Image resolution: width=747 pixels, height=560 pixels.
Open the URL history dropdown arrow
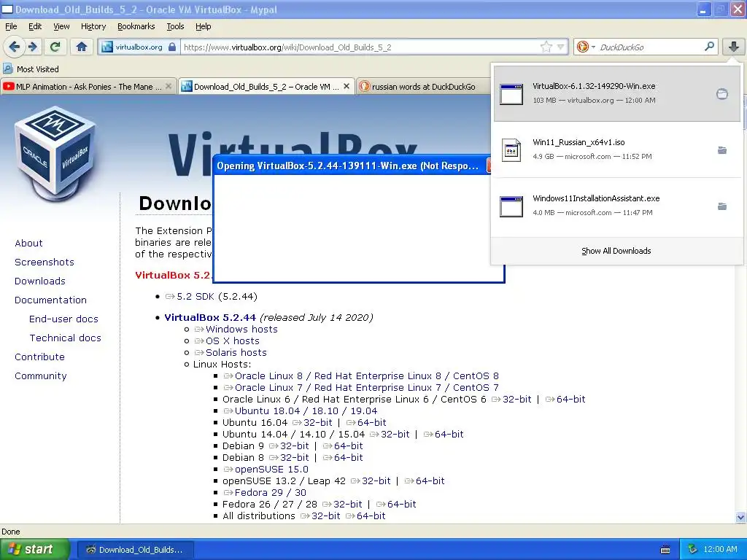click(561, 47)
